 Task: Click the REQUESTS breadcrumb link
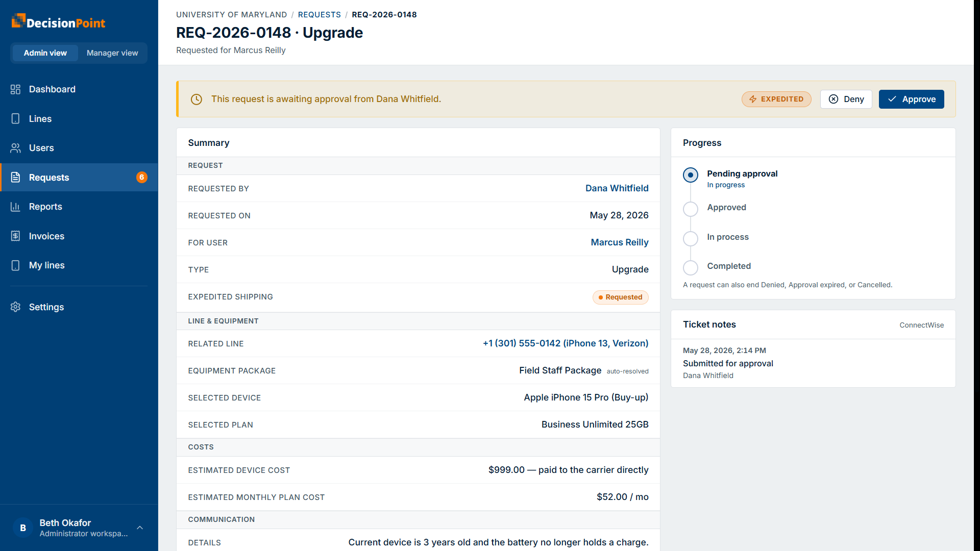319,15
